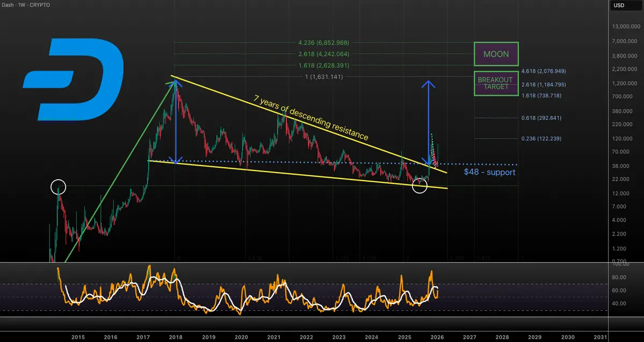Click the 2026 label on time axis
The height and width of the screenshot is (342, 644).
click(x=437, y=337)
